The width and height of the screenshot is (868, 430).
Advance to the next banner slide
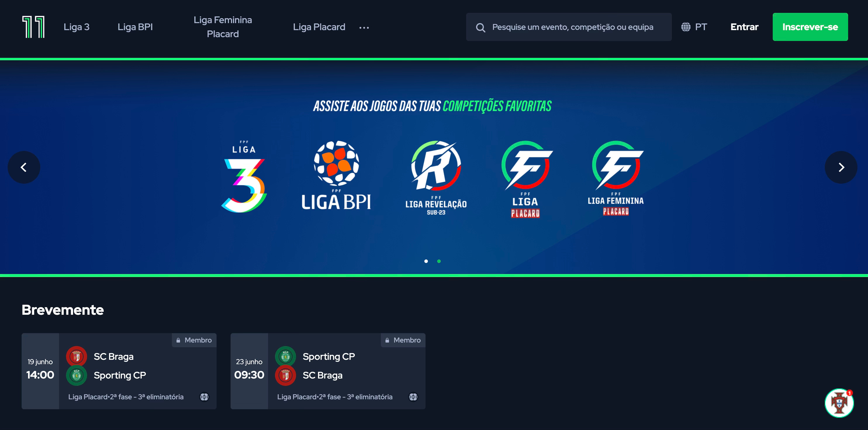point(841,167)
